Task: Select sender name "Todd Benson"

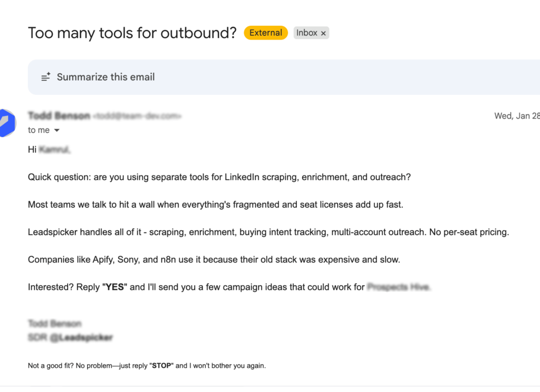Action: [59, 115]
